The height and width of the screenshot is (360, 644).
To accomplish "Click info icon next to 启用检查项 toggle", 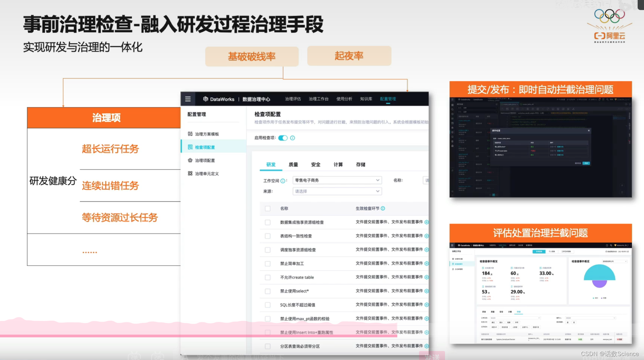I will [292, 138].
